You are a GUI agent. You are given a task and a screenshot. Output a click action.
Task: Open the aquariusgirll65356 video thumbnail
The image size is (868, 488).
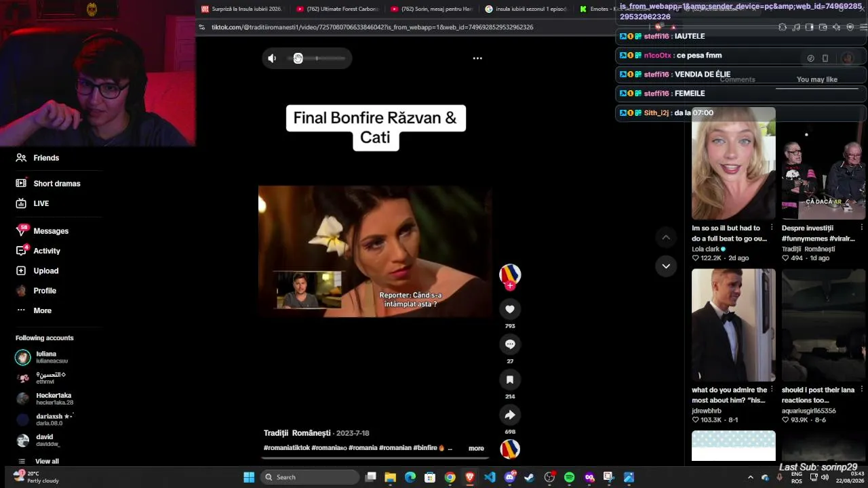(823, 325)
